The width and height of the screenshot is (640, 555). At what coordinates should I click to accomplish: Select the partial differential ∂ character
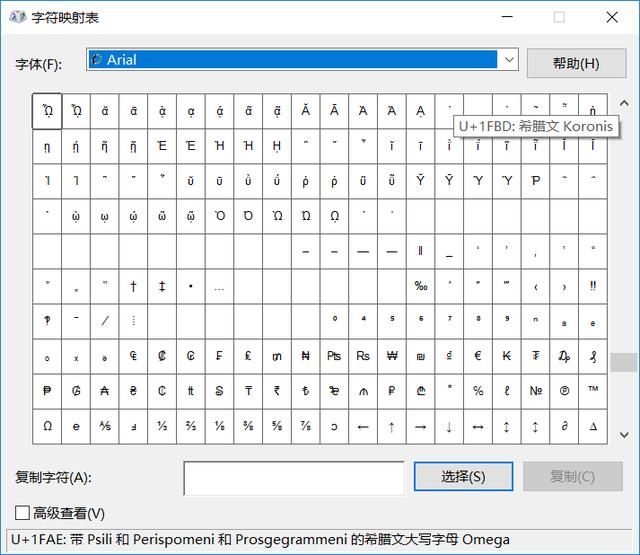(564, 426)
